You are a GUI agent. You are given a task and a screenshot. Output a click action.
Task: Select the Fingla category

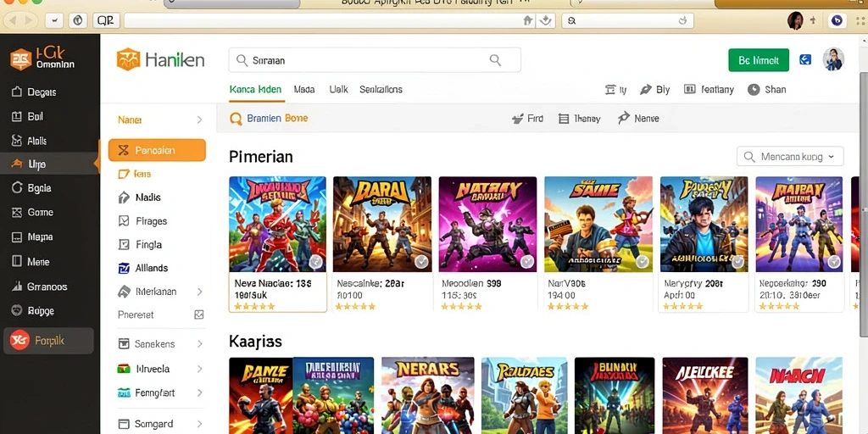coord(140,244)
